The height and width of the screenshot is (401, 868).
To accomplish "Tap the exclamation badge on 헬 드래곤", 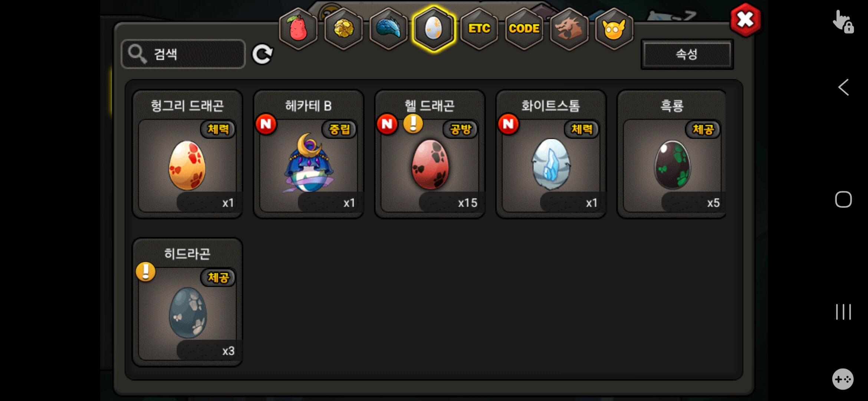I will pos(413,124).
